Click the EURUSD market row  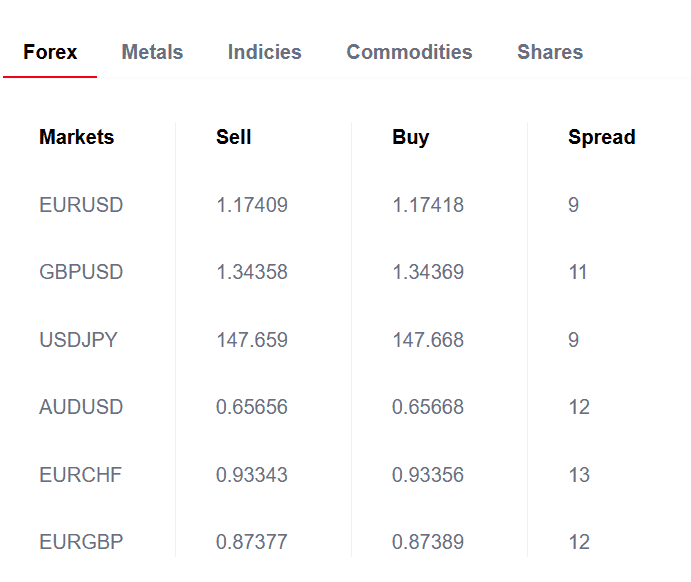point(81,205)
